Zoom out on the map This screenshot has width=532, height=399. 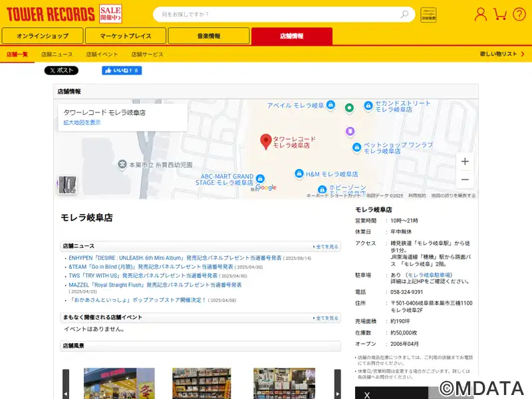465,180
